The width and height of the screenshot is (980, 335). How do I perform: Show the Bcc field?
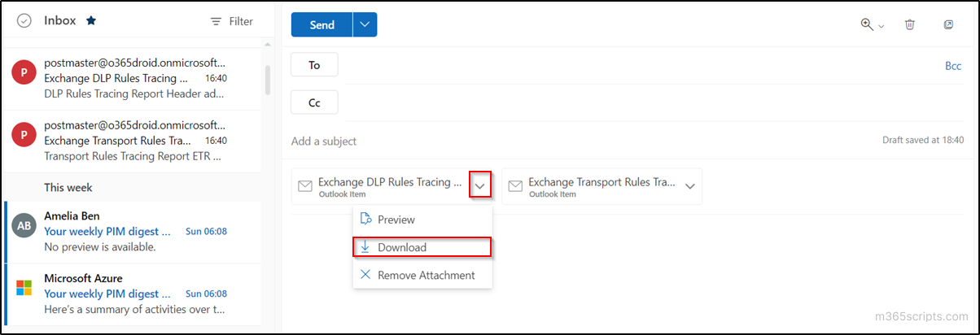(x=952, y=66)
